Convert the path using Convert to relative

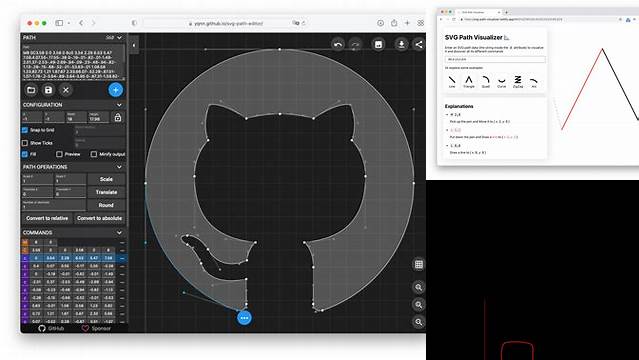point(47,218)
